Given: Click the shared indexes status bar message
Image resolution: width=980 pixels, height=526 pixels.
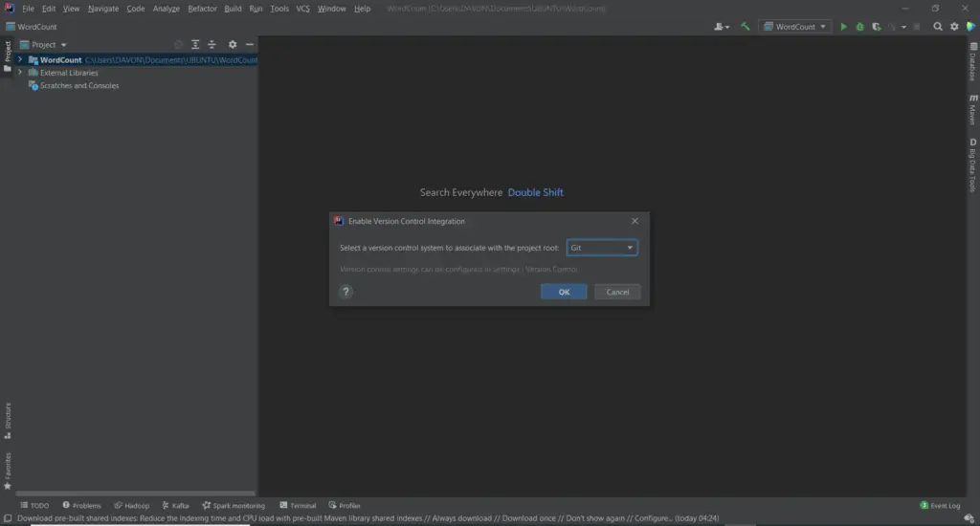Looking at the screenshot, I should point(368,518).
